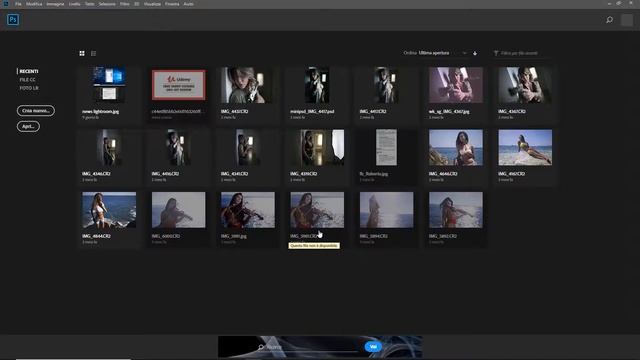Select the FILE CC section

(27, 80)
